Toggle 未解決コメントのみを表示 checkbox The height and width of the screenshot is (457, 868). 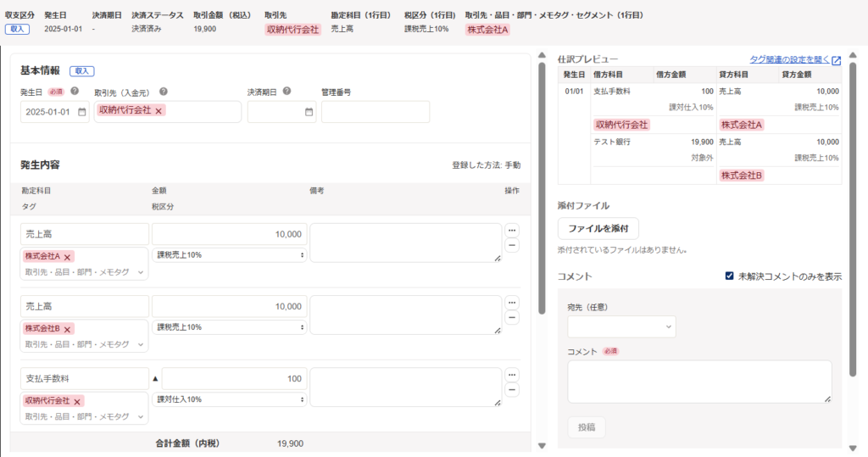tap(729, 276)
